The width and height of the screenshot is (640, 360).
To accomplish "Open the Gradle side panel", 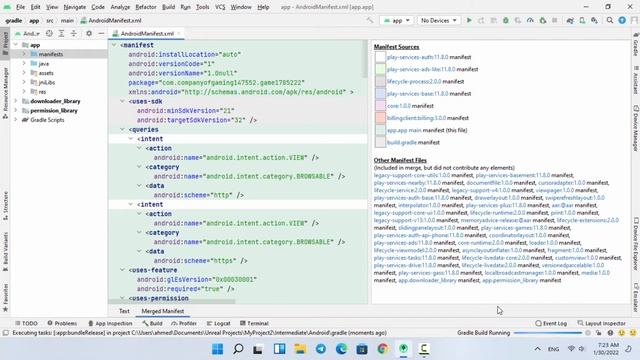I will pos(636,44).
